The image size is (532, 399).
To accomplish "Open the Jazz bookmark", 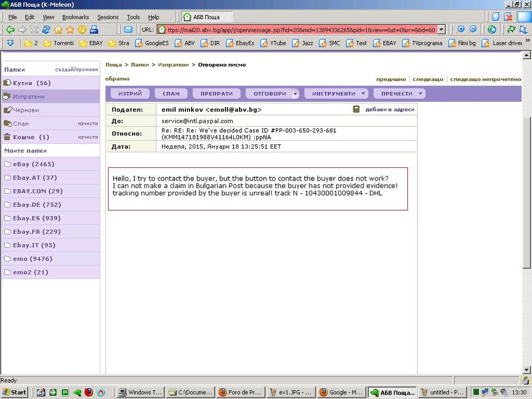I will (x=302, y=43).
